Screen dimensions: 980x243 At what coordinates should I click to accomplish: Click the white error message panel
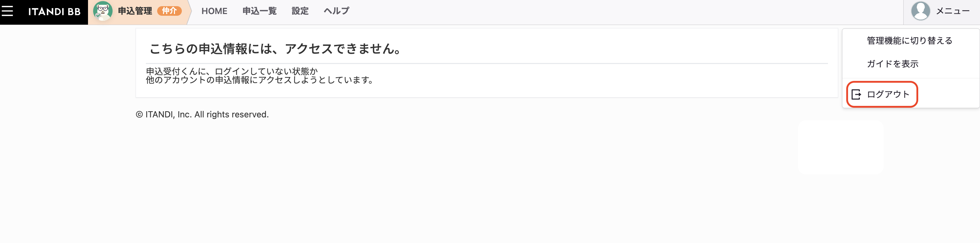coord(487,63)
